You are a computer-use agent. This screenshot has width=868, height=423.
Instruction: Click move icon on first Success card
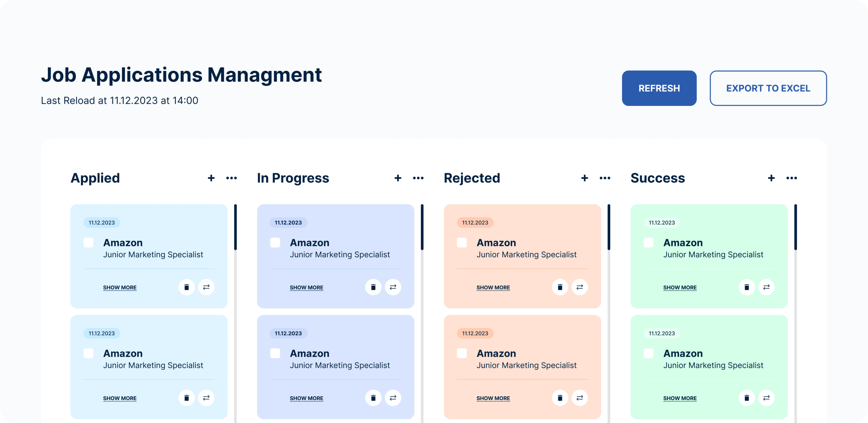(766, 287)
